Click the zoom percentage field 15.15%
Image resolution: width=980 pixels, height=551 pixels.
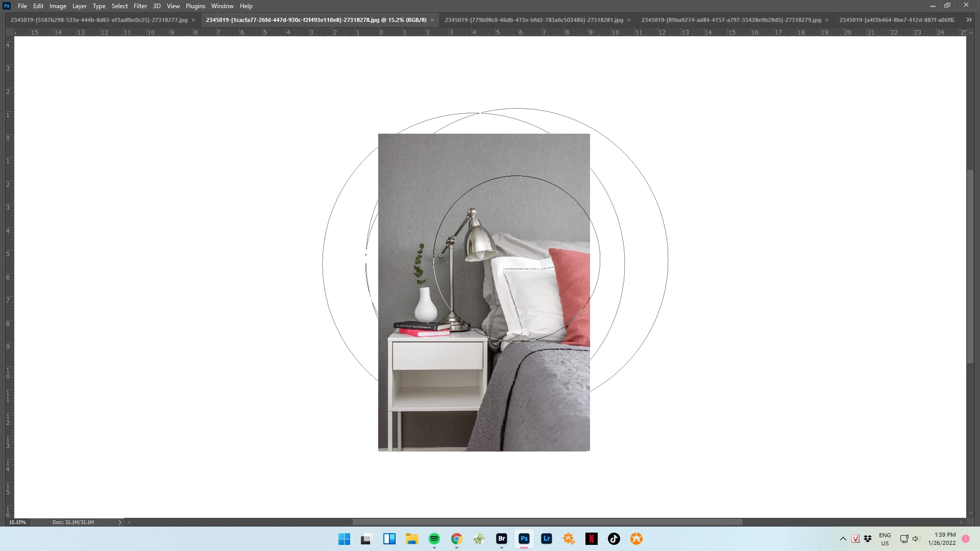click(x=17, y=522)
